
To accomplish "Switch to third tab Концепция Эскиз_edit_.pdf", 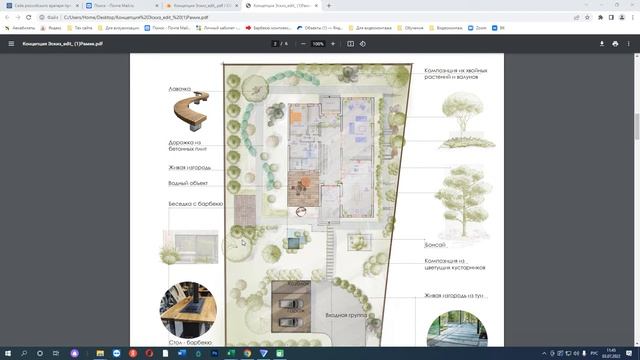I will click(x=201, y=6).
